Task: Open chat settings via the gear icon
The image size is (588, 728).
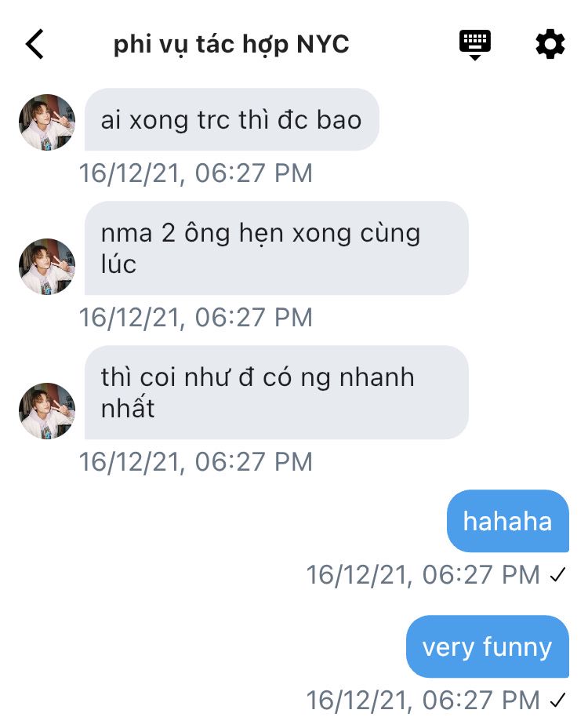Action: (x=550, y=44)
